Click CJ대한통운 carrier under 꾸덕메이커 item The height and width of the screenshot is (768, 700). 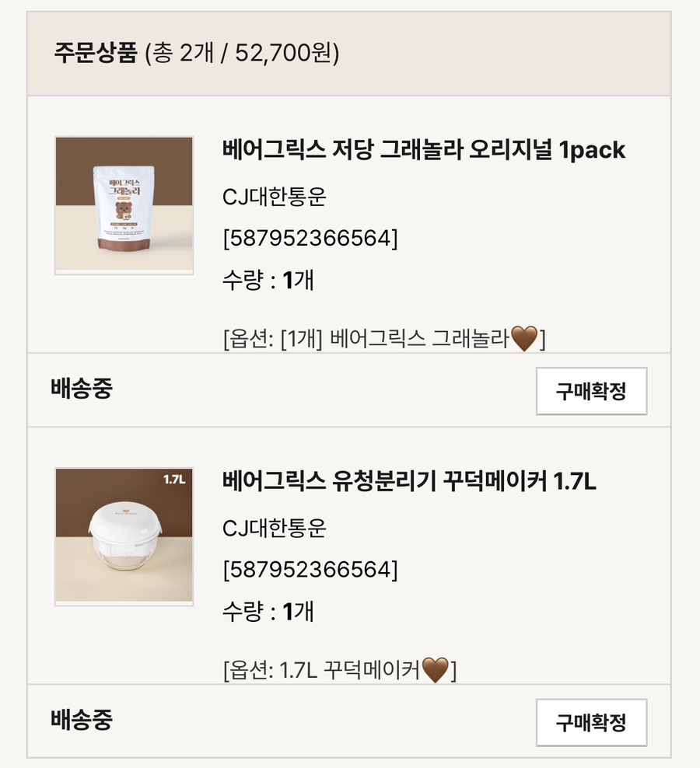point(274,529)
